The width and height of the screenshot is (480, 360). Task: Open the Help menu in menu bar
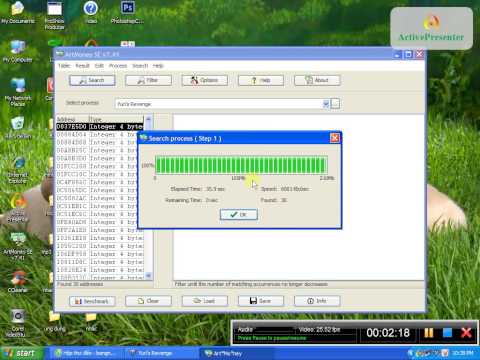158,66
